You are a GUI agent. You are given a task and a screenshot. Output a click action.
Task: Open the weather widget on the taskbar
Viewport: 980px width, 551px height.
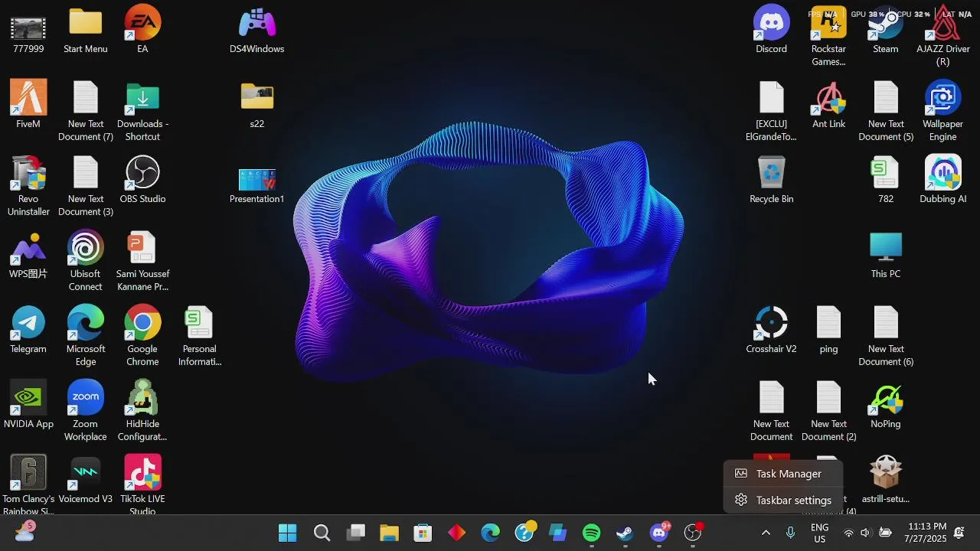tap(24, 532)
